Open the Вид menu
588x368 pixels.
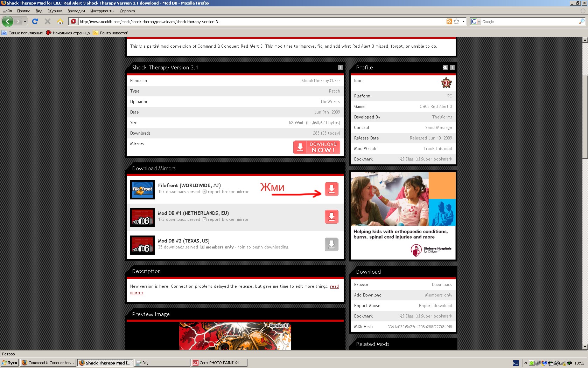(39, 11)
